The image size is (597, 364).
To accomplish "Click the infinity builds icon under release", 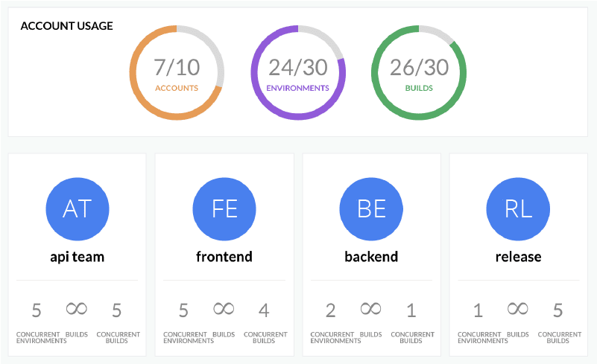I will coord(518,308).
